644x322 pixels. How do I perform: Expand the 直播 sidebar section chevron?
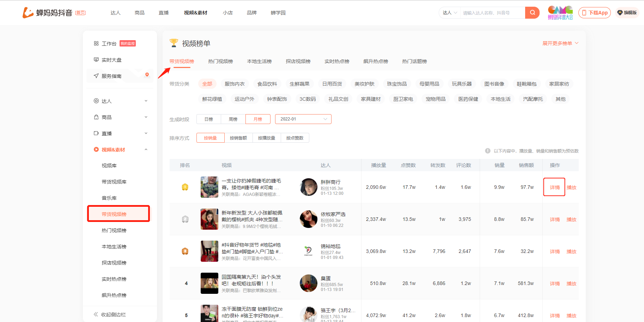pos(146,133)
